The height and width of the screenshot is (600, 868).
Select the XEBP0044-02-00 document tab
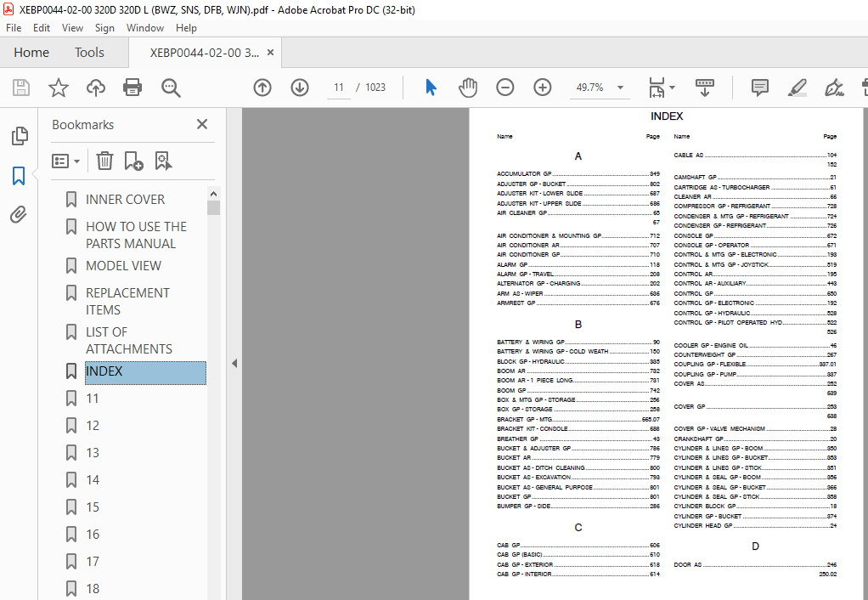coord(204,53)
